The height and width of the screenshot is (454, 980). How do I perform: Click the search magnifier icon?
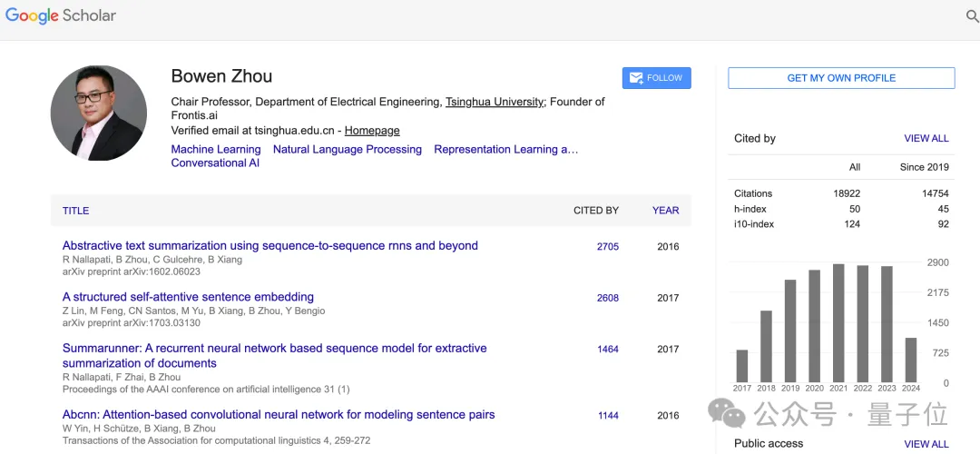(972, 16)
